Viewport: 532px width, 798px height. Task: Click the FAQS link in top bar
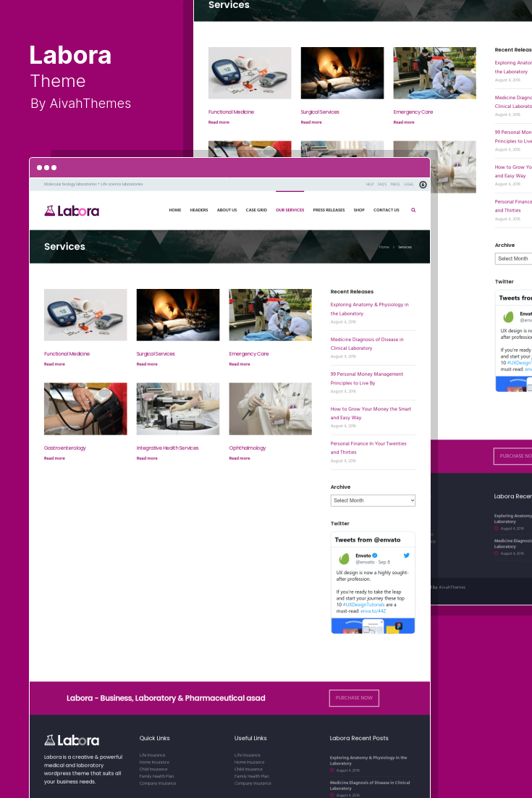click(382, 184)
